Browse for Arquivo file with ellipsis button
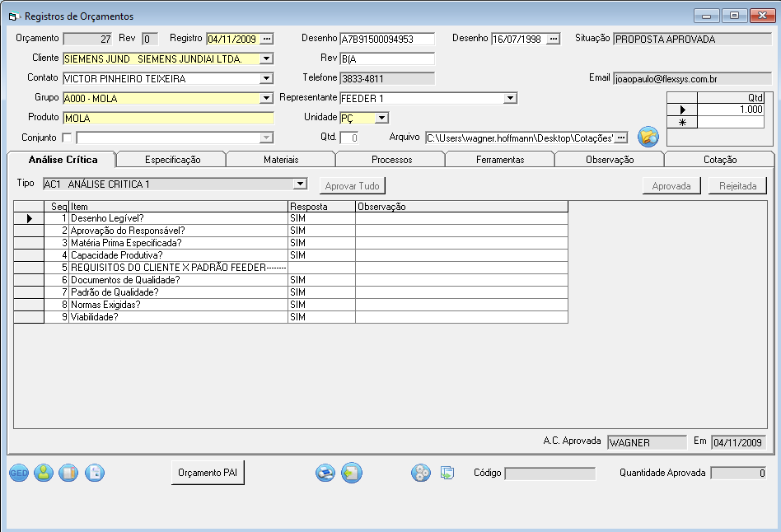Screen dimensions: 781x532 pos(621,138)
